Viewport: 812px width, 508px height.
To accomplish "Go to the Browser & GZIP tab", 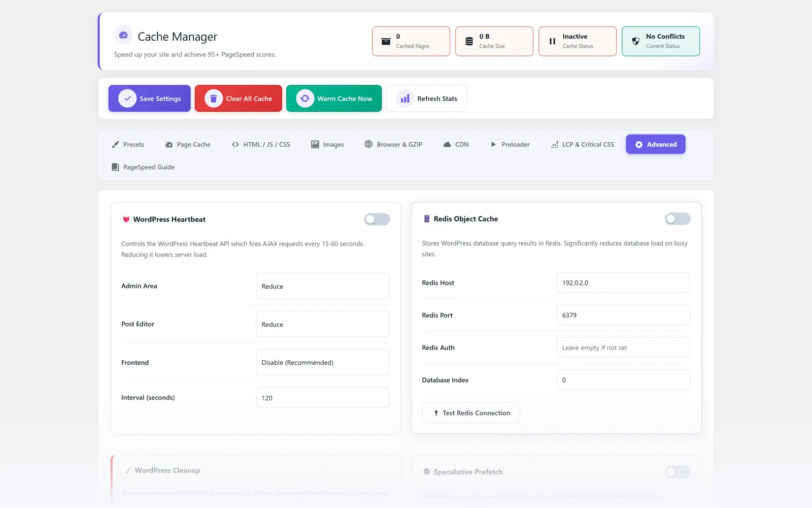I will point(393,144).
